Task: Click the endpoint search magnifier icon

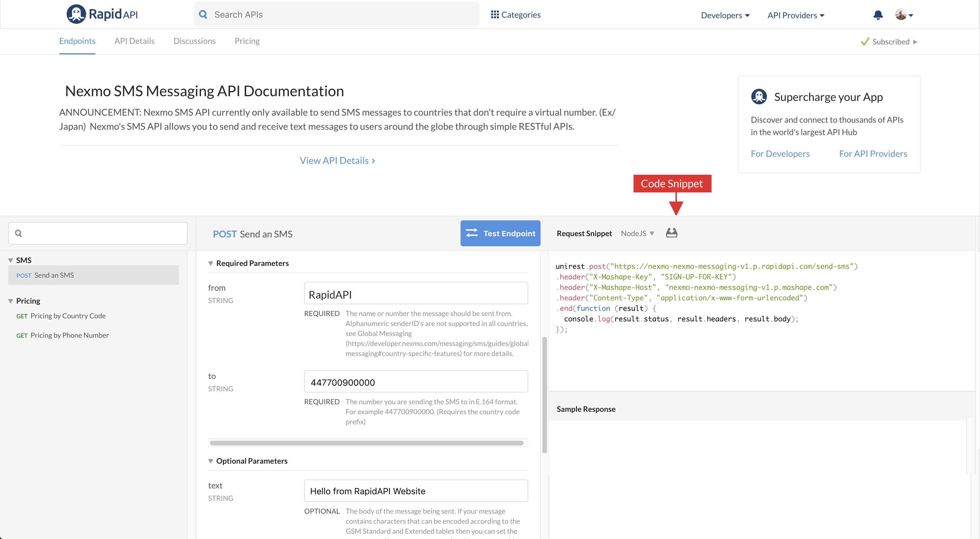Action: pos(18,233)
